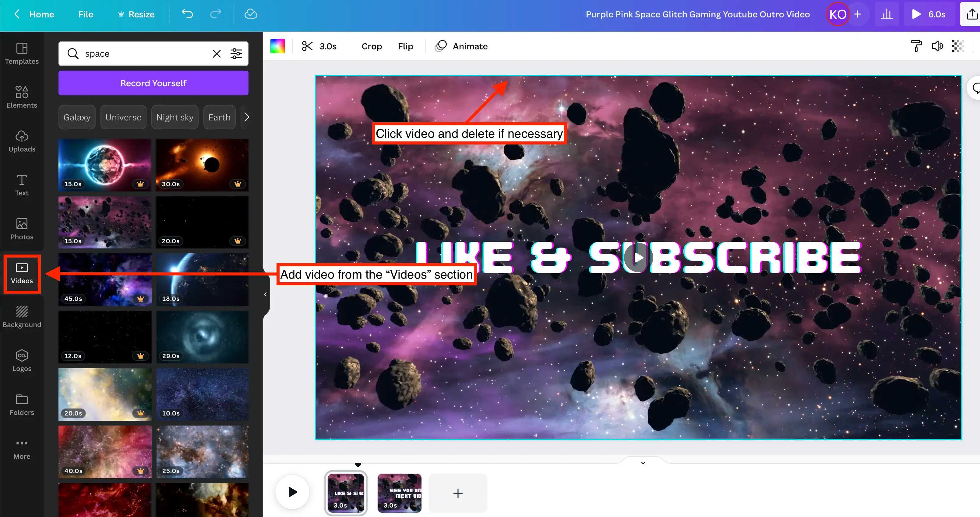
Task: Select the second scene thumbnail in timeline
Action: pyautogui.click(x=399, y=493)
